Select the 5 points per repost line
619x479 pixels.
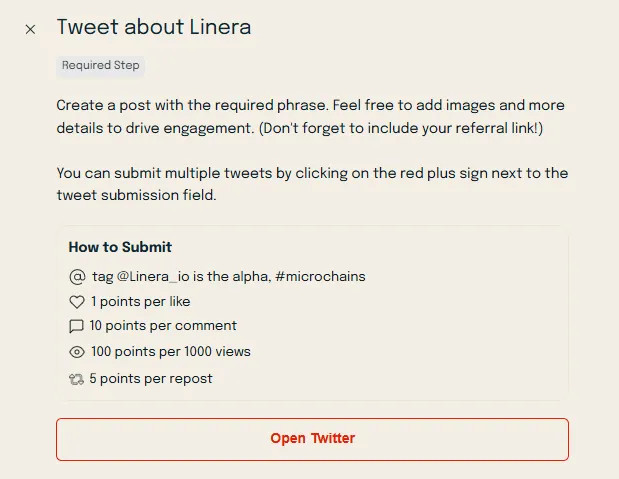coord(151,379)
